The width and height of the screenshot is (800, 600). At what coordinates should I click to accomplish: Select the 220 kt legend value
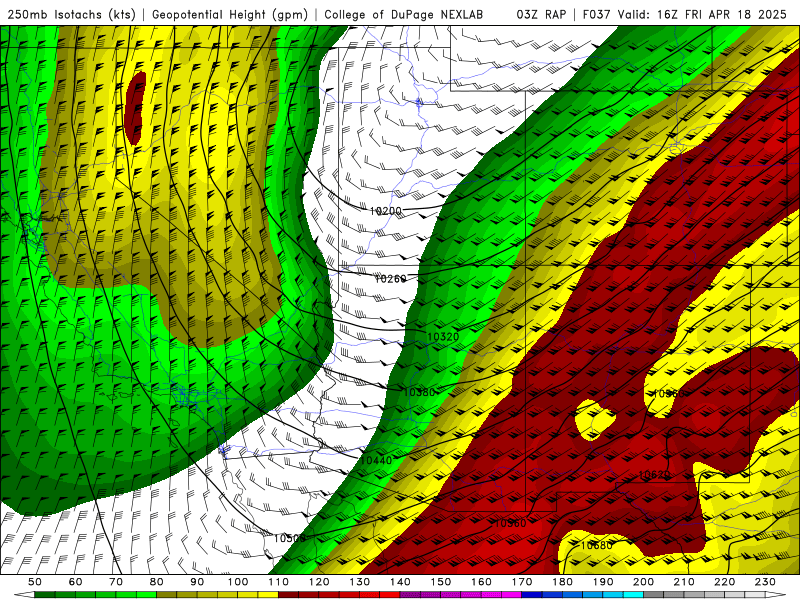[724, 582]
